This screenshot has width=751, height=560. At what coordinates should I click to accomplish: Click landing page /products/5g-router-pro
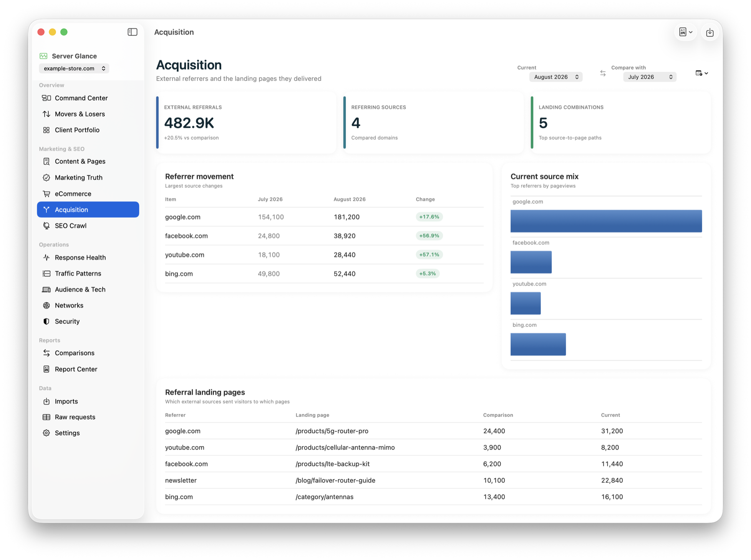coord(332,431)
